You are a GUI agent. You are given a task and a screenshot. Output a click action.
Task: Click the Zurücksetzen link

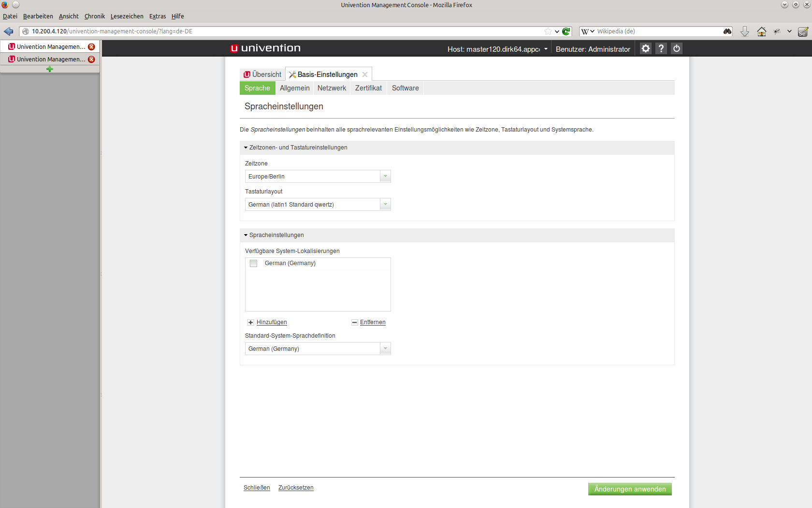click(x=296, y=488)
